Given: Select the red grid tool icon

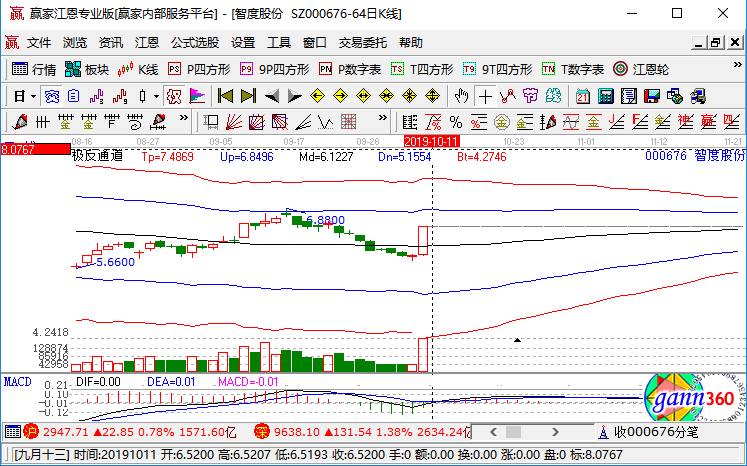Looking at the screenshot, I should (x=349, y=122).
